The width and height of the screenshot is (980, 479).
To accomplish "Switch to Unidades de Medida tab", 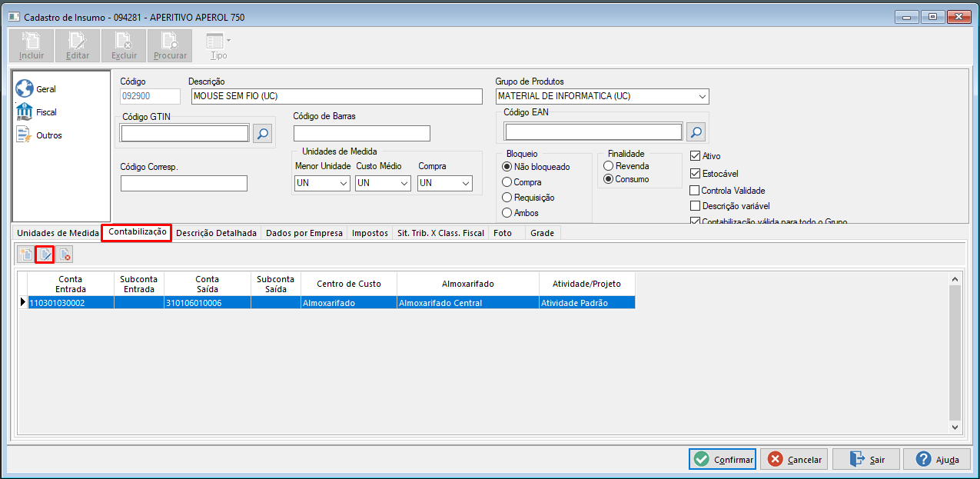I will click(58, 233).
